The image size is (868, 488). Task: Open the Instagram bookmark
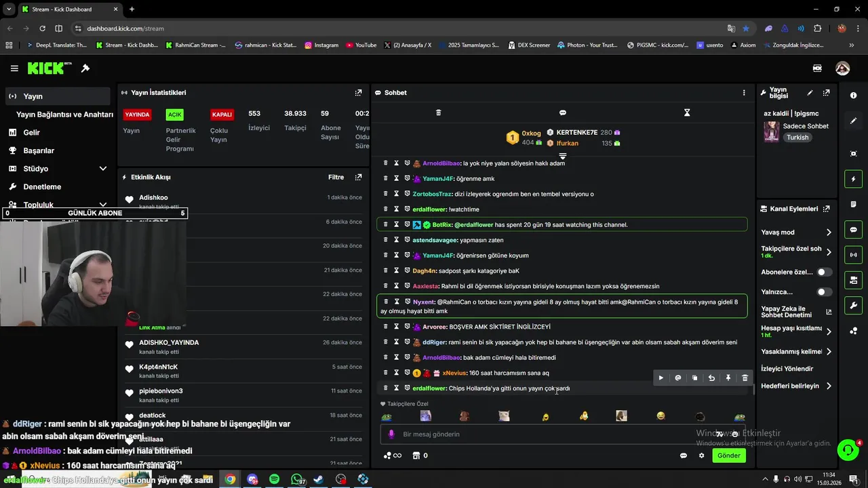click(x=321, y=45)
